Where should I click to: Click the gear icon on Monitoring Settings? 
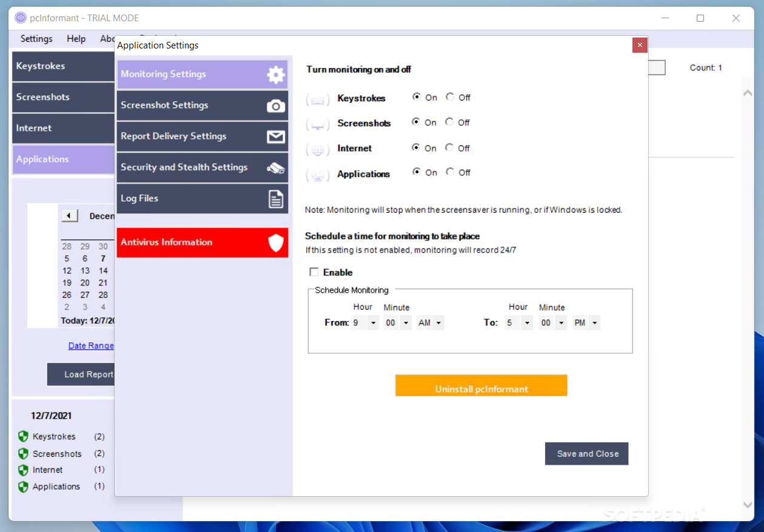click(x=276, y=75)
